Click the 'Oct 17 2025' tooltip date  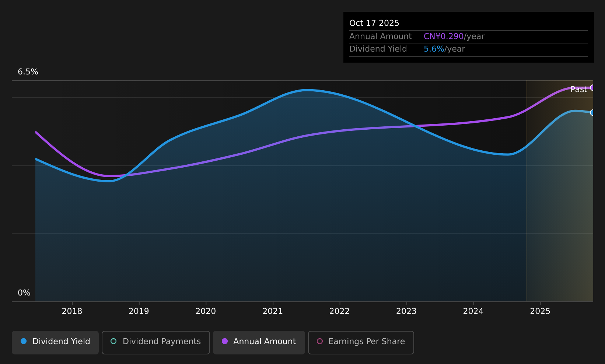point(374,23)
